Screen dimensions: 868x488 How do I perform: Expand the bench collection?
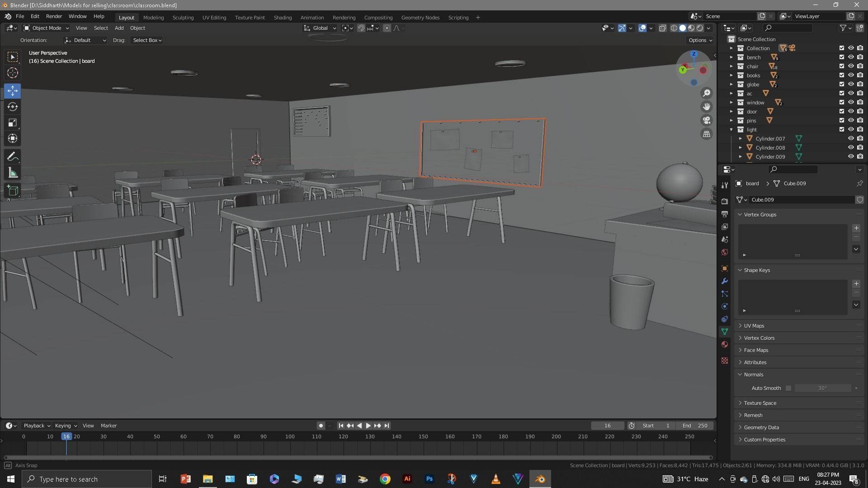click(x=731, y=57)
